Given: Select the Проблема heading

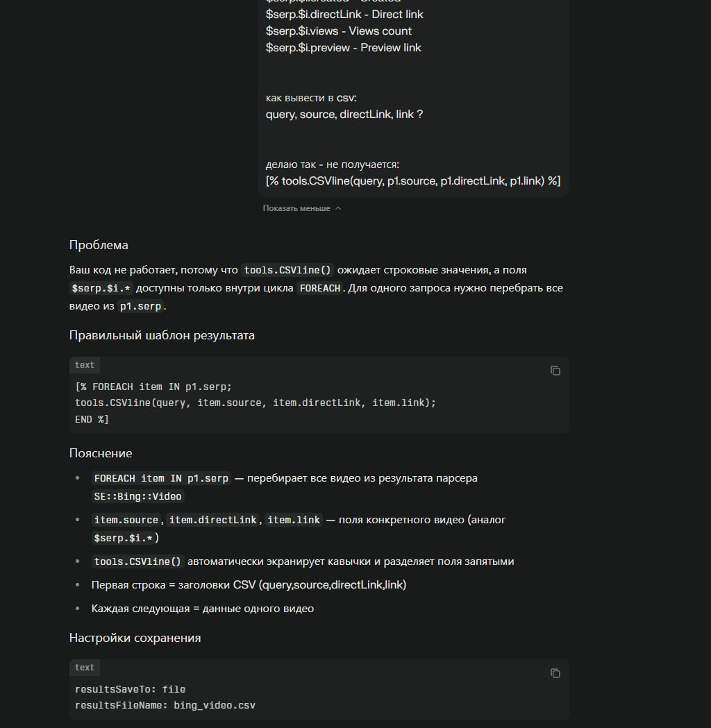Looking at the screenshot, I should click(99, 245).
